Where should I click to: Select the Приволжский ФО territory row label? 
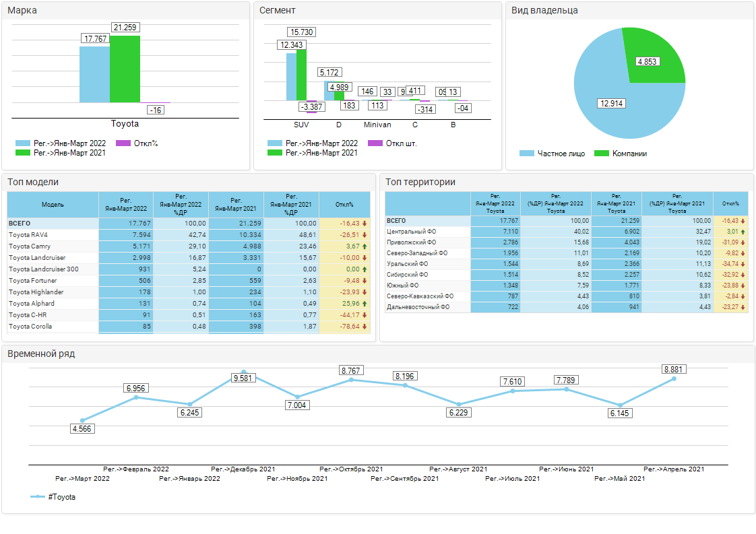point(411,242)
